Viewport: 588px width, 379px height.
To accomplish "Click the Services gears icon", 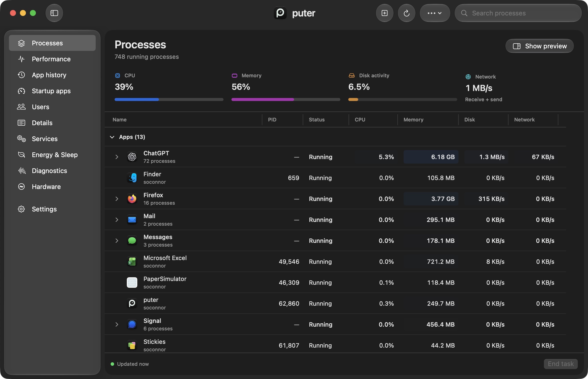I will [21, 139].
